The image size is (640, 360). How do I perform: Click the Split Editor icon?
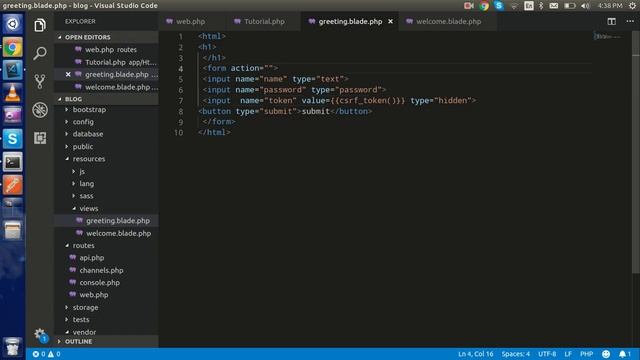[611, 22]
